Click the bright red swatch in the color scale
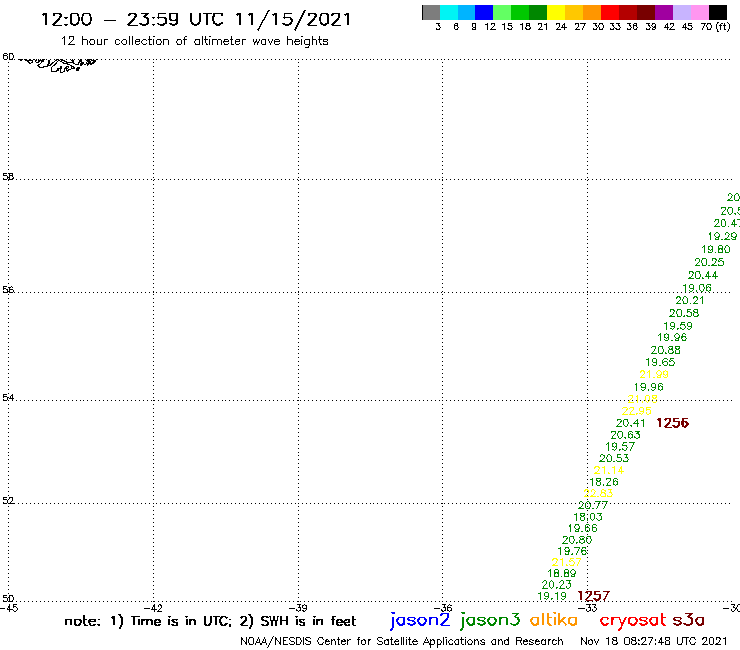 point(610,12)
